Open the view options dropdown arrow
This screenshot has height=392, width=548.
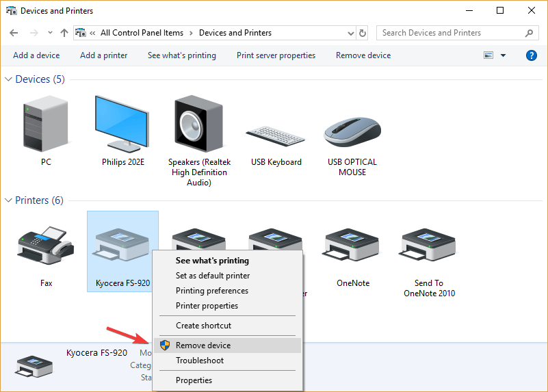(503, 55)
